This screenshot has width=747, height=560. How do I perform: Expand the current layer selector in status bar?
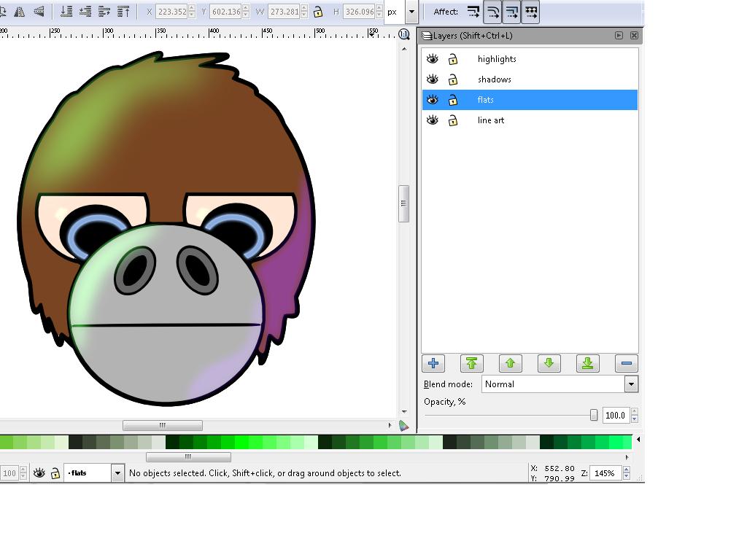point(117,473)
